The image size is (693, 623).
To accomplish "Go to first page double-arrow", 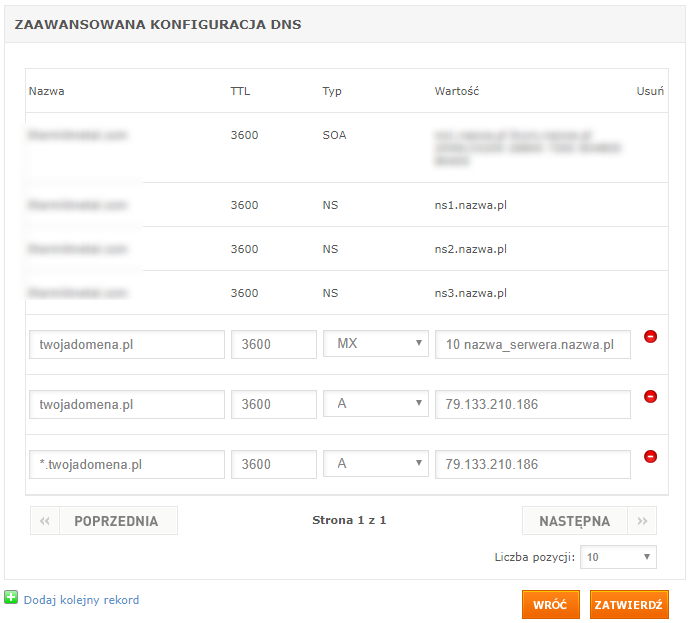I will point(45,521).
